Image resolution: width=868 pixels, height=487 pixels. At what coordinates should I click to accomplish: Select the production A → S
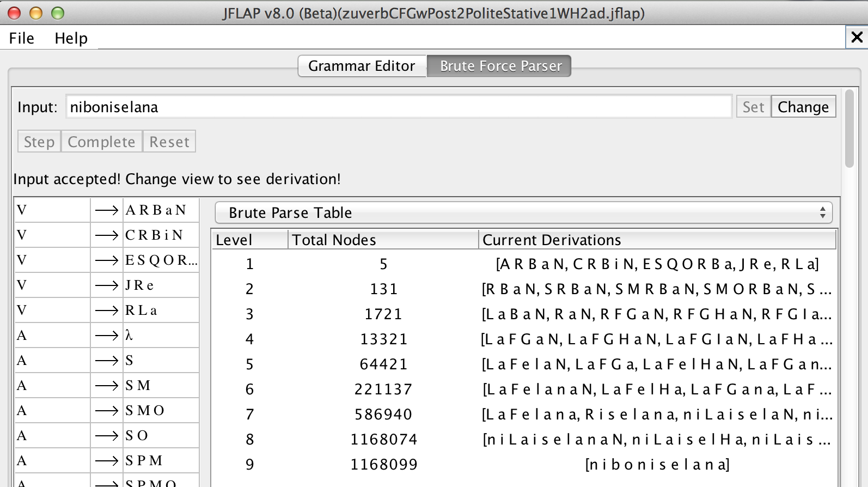(x=107, y=360)
